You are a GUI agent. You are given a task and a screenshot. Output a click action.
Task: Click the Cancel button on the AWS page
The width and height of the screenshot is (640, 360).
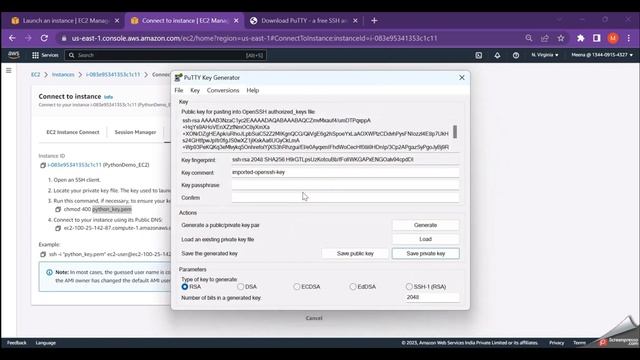[314, 318]
